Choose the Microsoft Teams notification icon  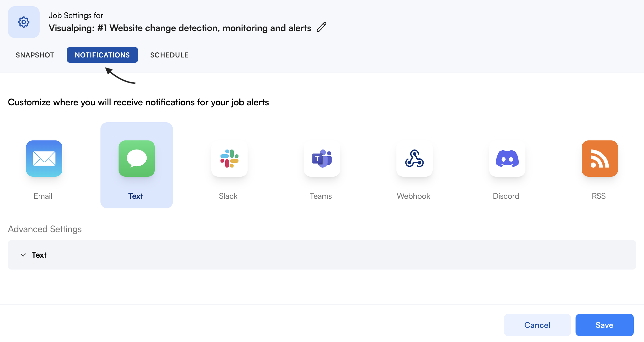click(322, 159)
